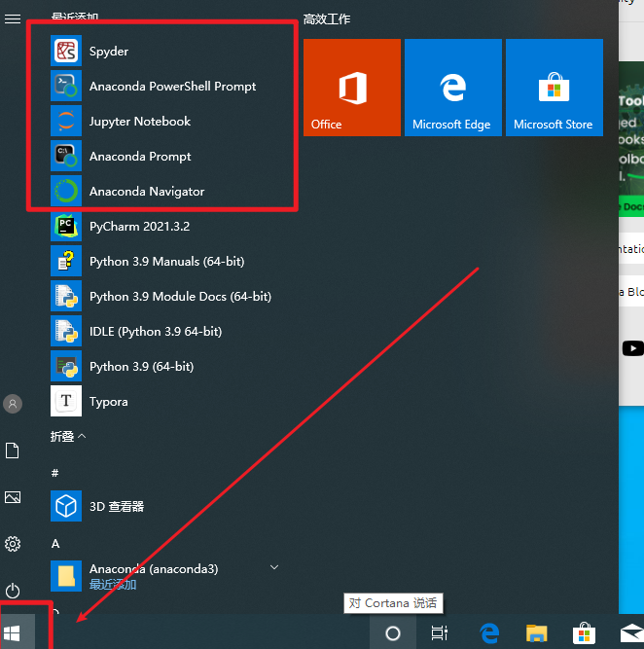Screen dimensions: 644x649
Task: Open Task View on taskbar
Action: coord(439,632)
